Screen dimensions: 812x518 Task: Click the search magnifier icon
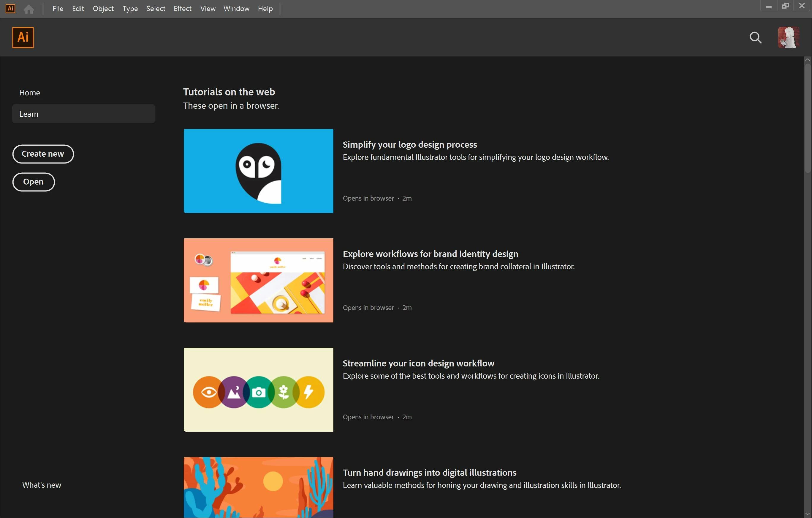coord(755,37)
